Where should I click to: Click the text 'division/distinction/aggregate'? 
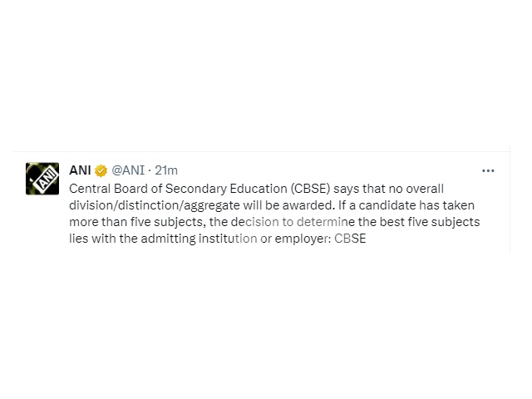(155, 205)
